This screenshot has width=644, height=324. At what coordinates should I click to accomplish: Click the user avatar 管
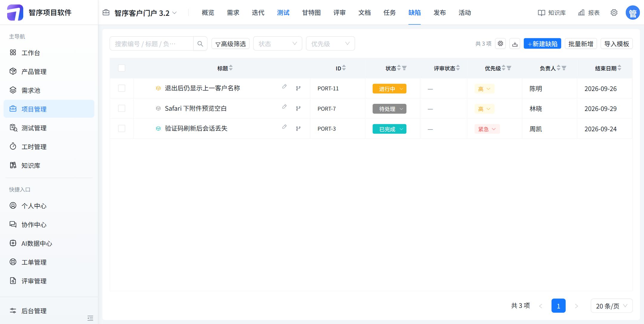click(x=633, y=13)
